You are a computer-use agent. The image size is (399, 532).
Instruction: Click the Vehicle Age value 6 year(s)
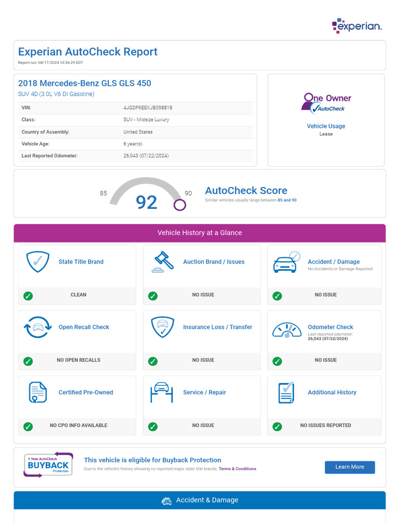click(x=133, y=143)
